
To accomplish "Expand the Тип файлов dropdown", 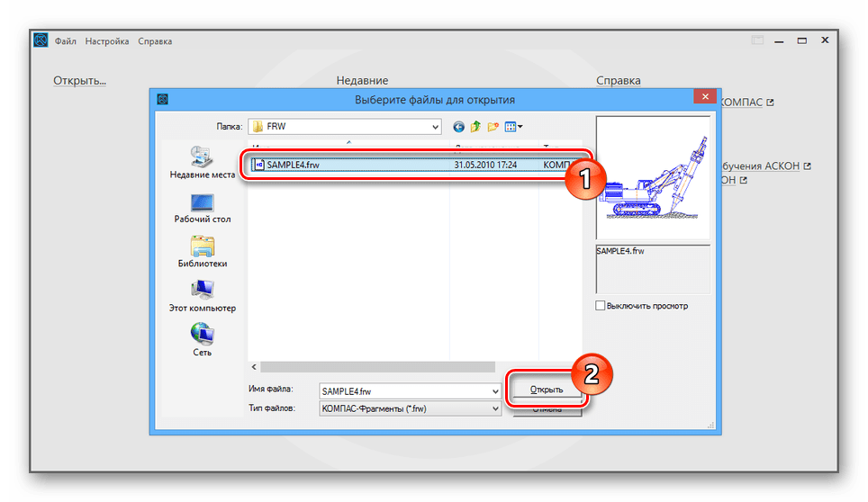I will [x=494, y=408].
